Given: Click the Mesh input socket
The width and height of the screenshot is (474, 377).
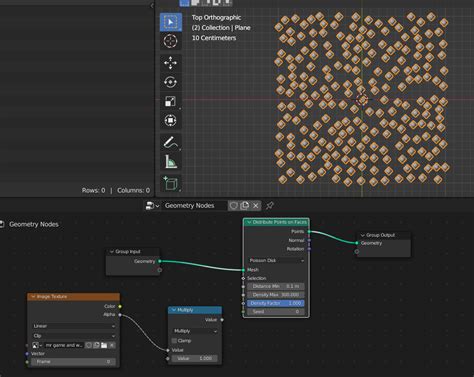Looking at the screenshot, I should coord(243,270).
